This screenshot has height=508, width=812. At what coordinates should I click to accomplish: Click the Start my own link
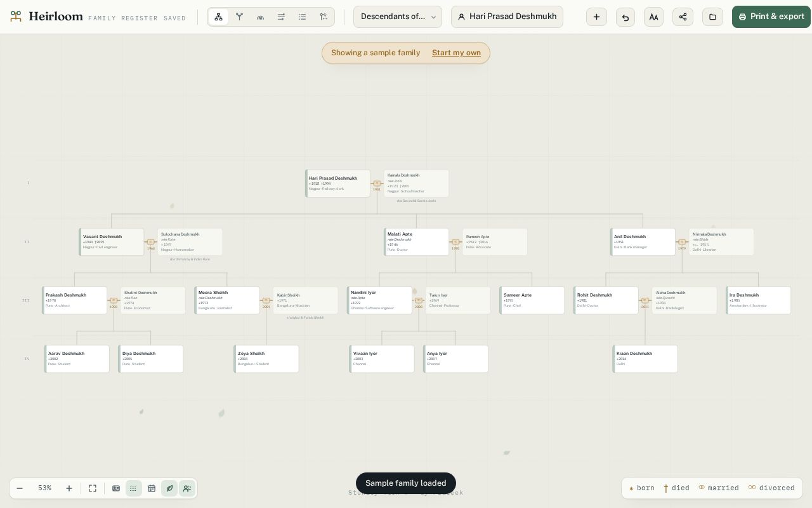pos(456,53)
